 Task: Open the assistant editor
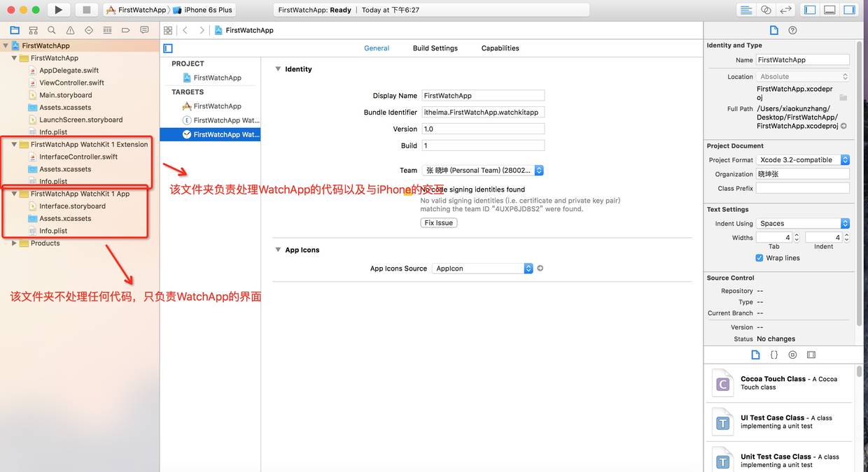pyautogui.click(x=766, y=10)
